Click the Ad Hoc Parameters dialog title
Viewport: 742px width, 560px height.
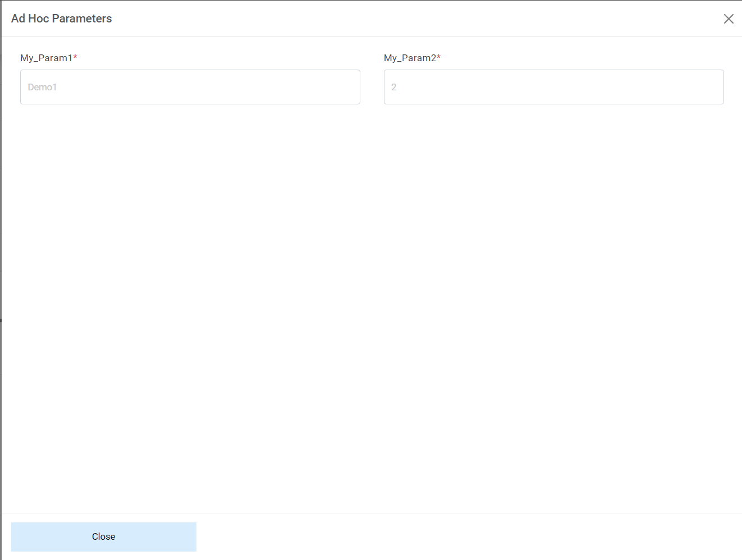point(61,19)
